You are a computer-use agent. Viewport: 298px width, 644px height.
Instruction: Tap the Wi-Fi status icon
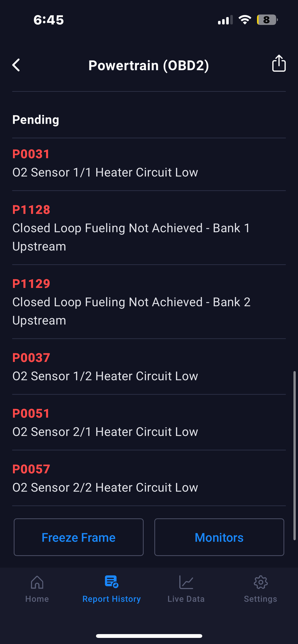coord(245,20)
